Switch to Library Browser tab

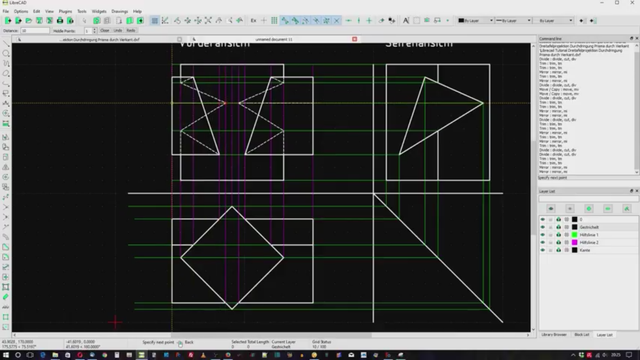554,335
